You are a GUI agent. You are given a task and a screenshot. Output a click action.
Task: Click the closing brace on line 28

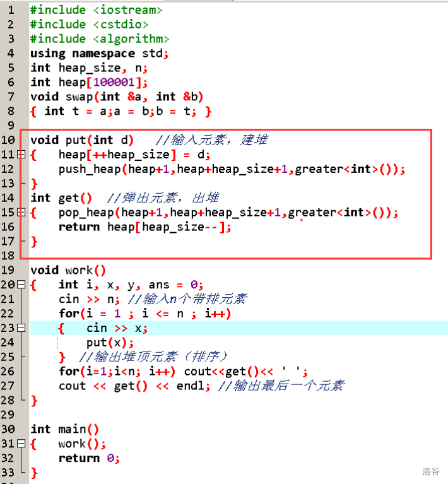[x=34, y=401]
